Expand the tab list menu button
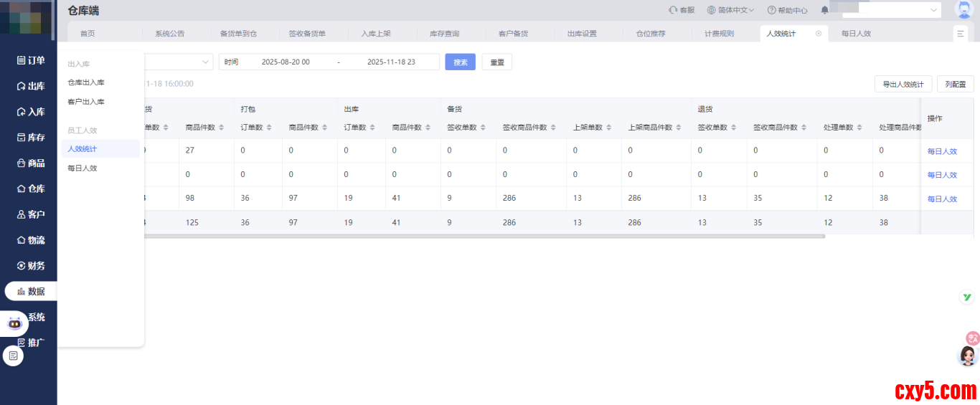Image resolution: width=980 pixels, height=405 pixels. (961, 34)
